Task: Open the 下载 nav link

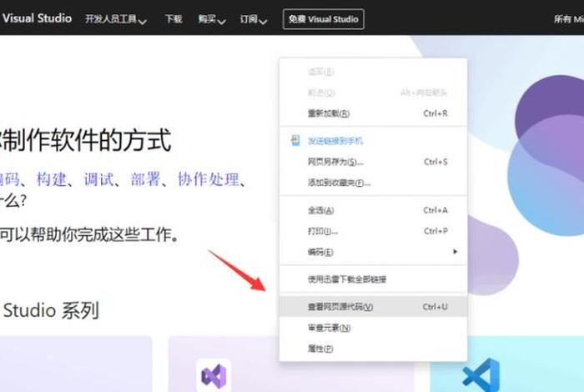Action: click(x=174, y=19)
